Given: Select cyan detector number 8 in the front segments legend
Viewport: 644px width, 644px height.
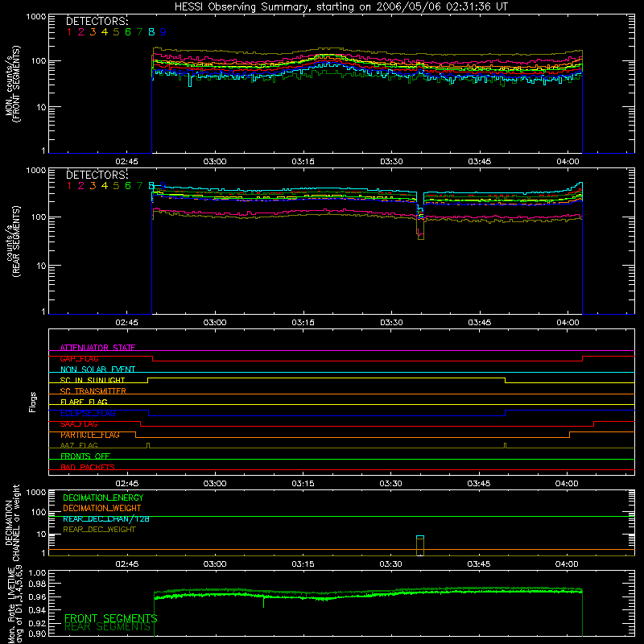Looking at the screenshot, I should (151, 32).
